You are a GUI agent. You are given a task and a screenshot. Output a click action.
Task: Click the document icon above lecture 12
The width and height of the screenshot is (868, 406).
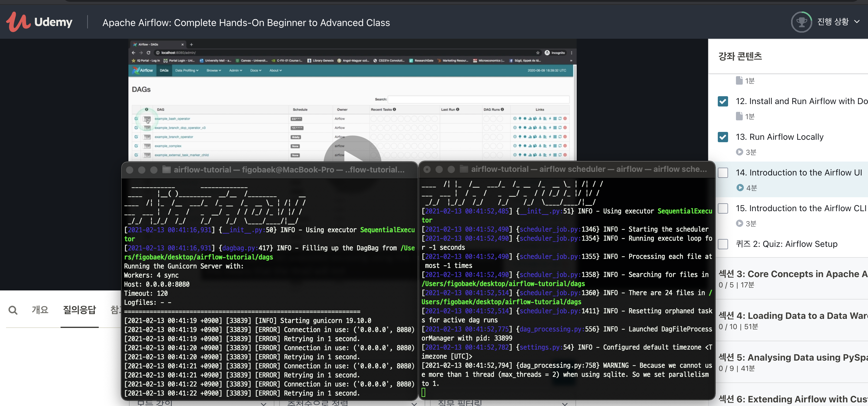pos(739,80)
